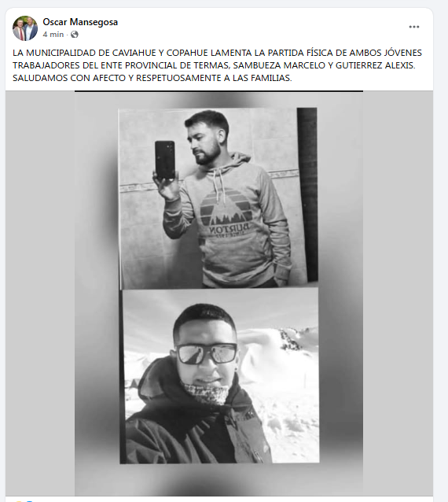This screenshot has height=502, width=448.
Task: Open the three-dot post options menu
Action: pos(413,27)
